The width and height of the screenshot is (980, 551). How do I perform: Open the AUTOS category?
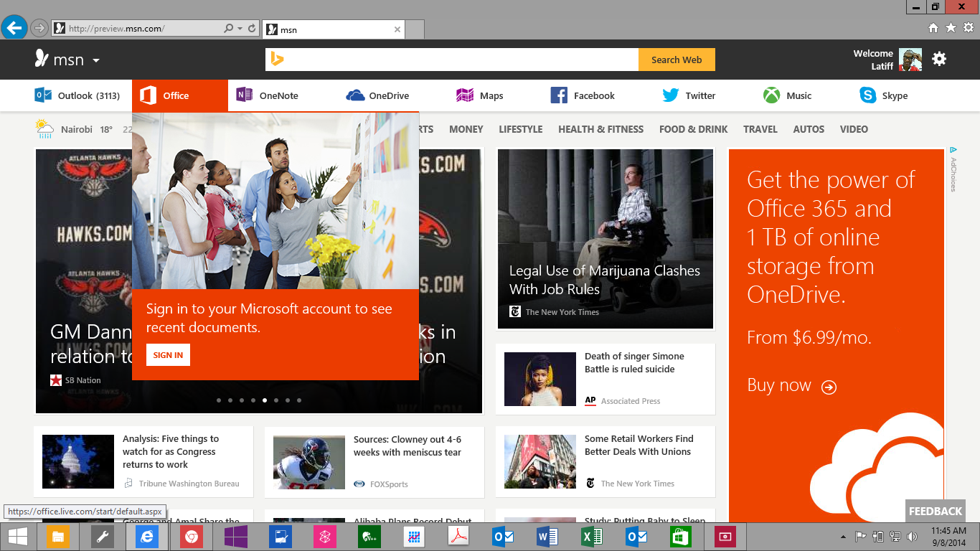[809, 129]
